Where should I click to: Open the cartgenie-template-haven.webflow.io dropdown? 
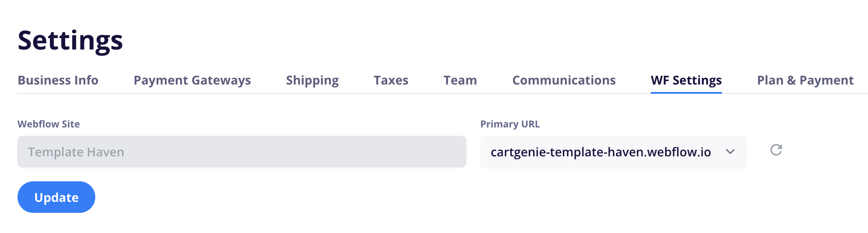[x=613, y=152]
